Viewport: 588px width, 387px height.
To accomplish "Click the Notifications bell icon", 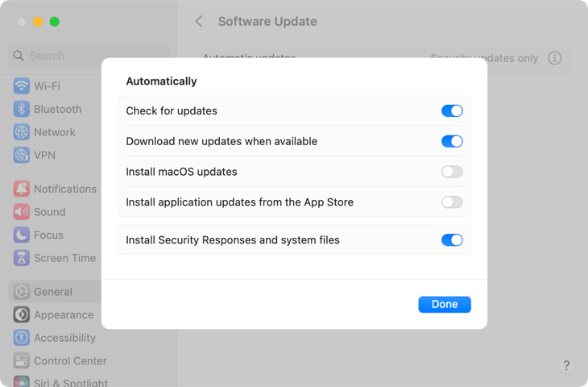I will [x=21, y=189].
